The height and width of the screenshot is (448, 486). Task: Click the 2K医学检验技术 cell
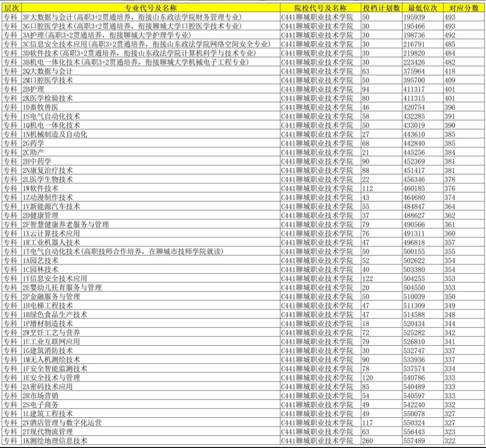pyautogui.click(x=151, y=98)
